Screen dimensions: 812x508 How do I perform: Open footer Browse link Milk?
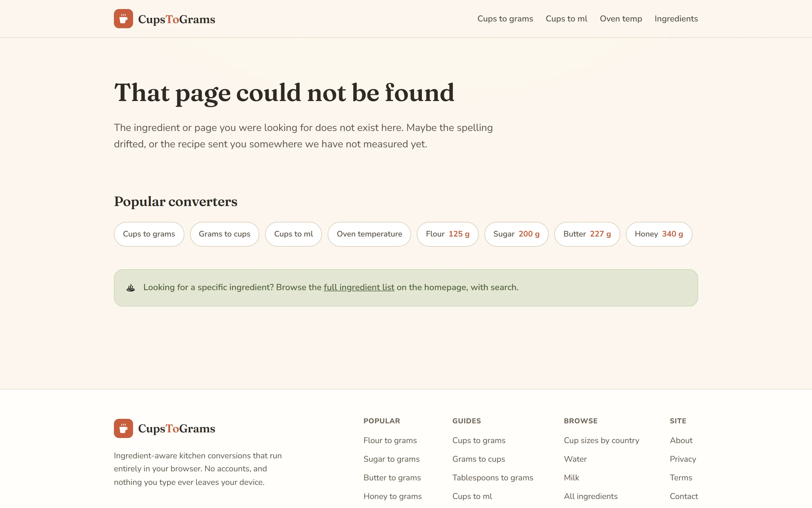pos(572,478)
